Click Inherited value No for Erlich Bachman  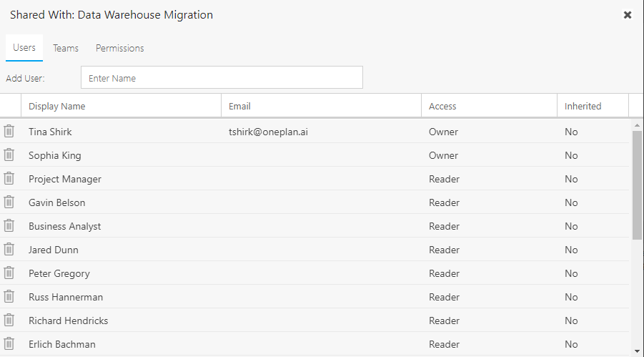pyautogui.click(x=593, y=344)
